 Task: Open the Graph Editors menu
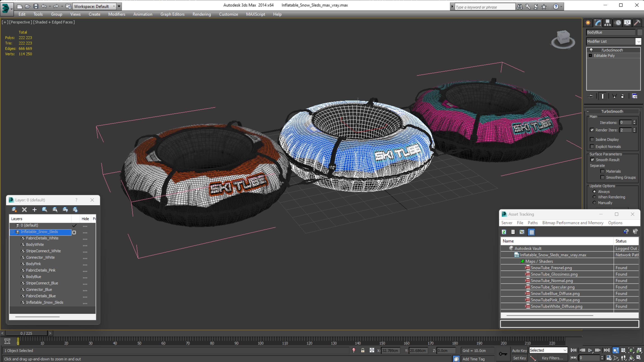coord(172,14)
